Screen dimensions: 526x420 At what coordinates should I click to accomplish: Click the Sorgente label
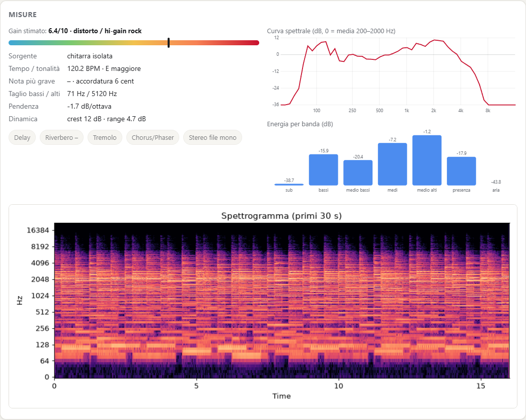click(x=23, y=56)
